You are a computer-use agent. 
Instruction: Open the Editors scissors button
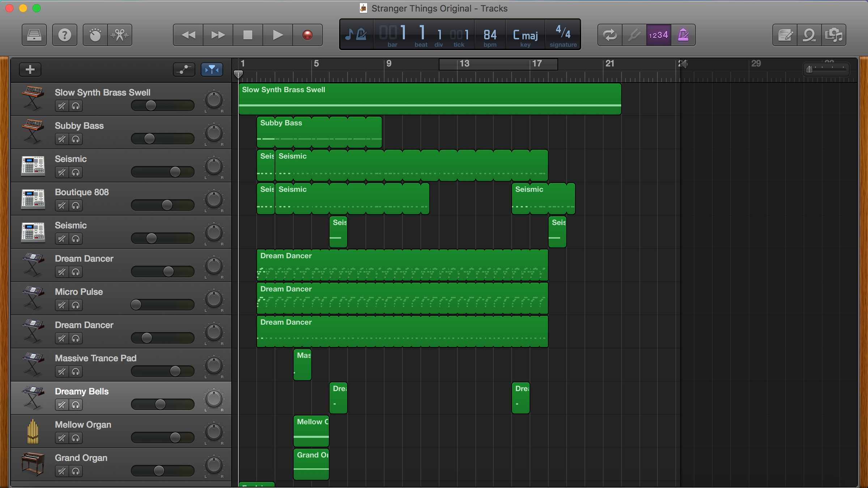pos(120,35)
